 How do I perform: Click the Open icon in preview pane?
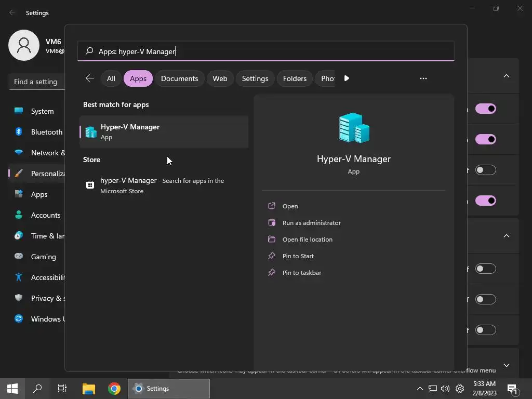[271, 206]
